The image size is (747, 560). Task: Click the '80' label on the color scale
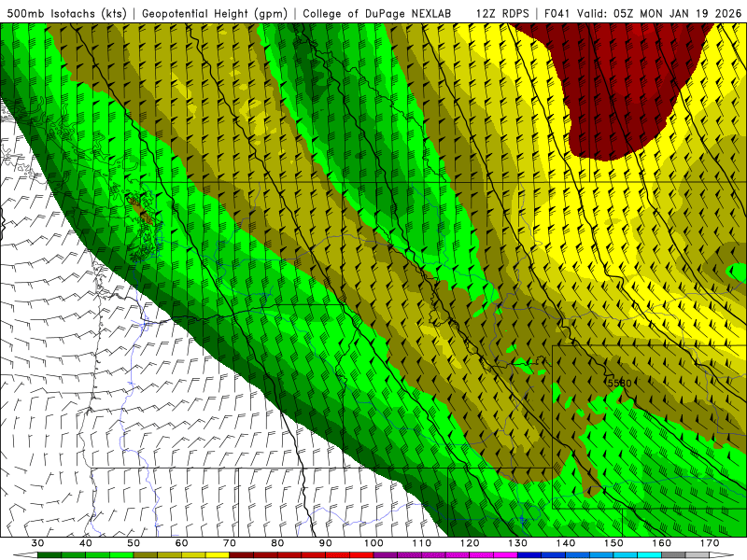pyautogui.click(x=277, y=543)
